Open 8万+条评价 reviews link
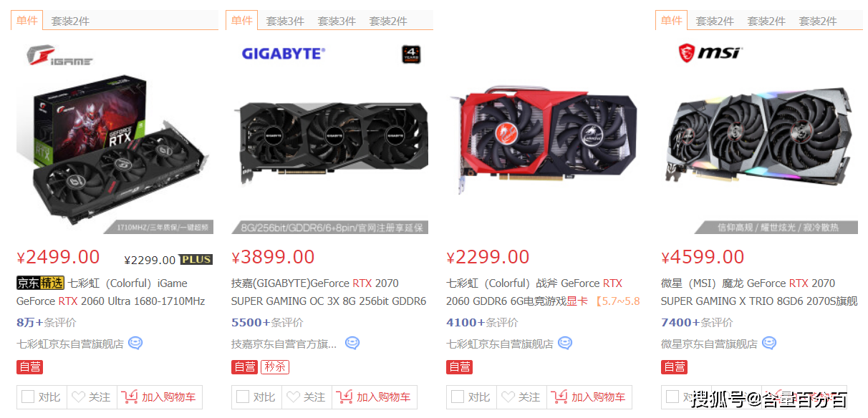 point(47,323)
